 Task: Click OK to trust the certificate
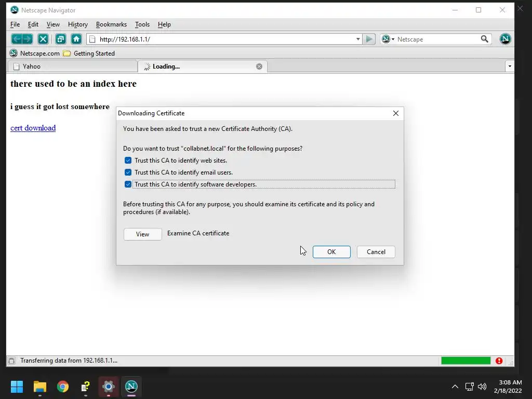(x=331, y=252)
